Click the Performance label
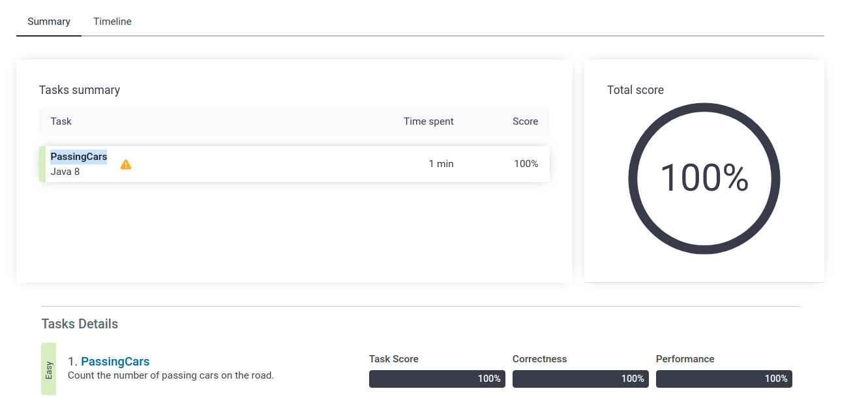Viewport: 868px width, 408px height. click(685, 359)
